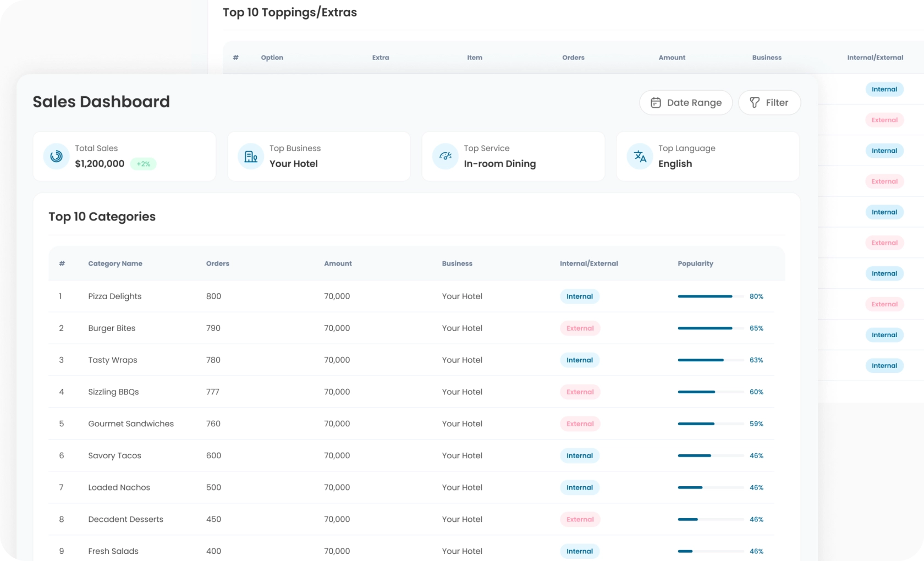Click the +2% growth badge
The image size is (924, 561).
(144, 164)
